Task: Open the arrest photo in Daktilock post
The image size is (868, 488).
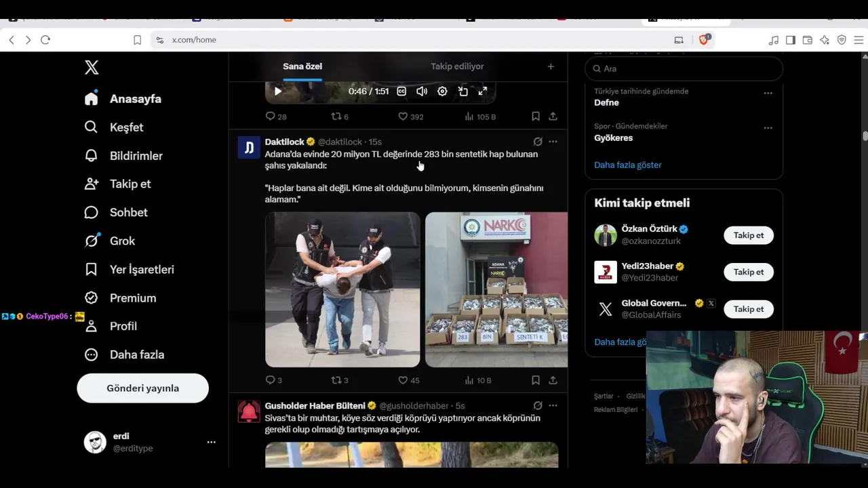Action: [x=342, y=289]
